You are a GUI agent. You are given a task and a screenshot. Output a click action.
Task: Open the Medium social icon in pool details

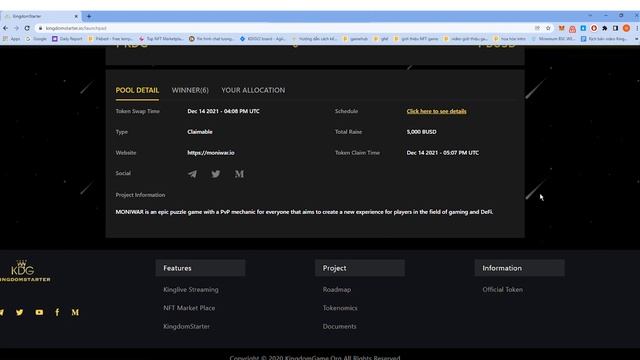[239, 174]
